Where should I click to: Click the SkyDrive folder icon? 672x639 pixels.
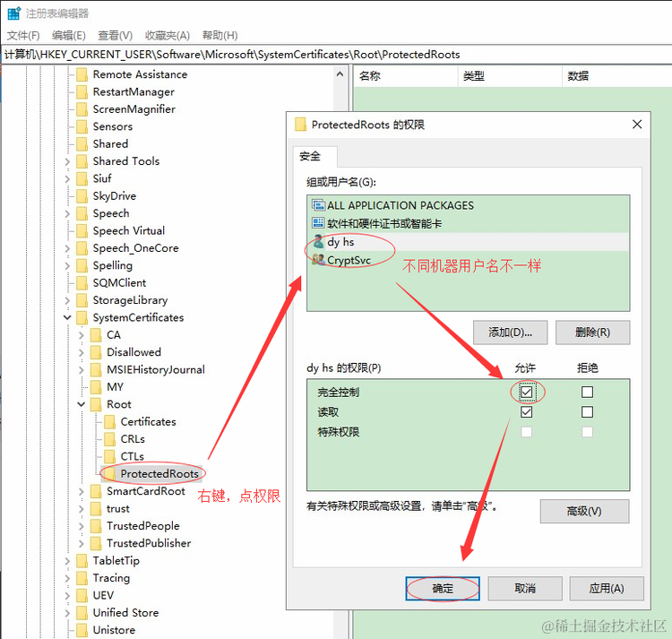82,196
